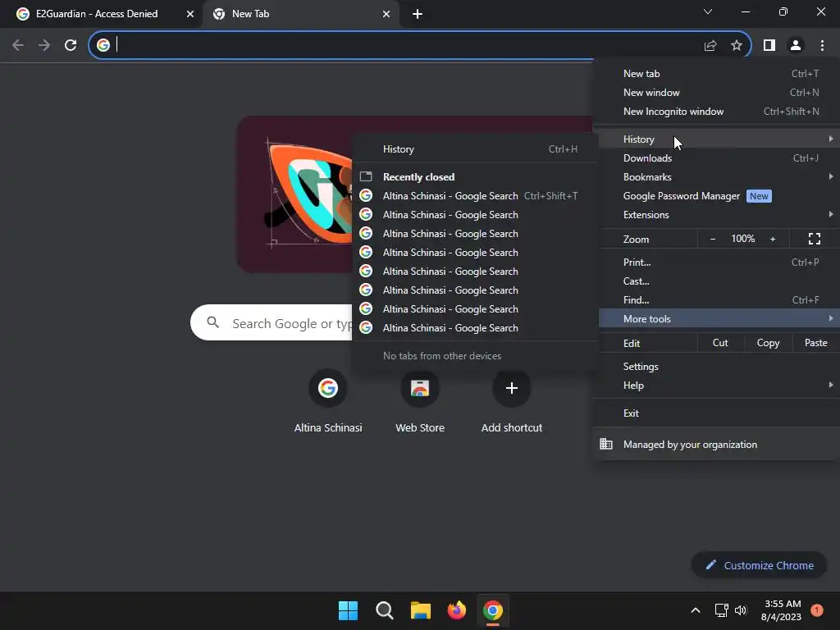Close the New Tab tab

pos(386,14)
